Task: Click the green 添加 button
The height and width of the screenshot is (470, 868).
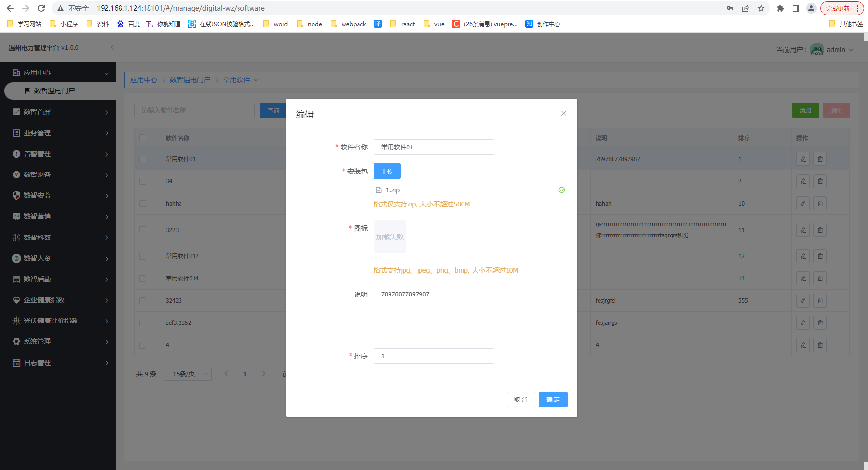Action: click(806, 110)
